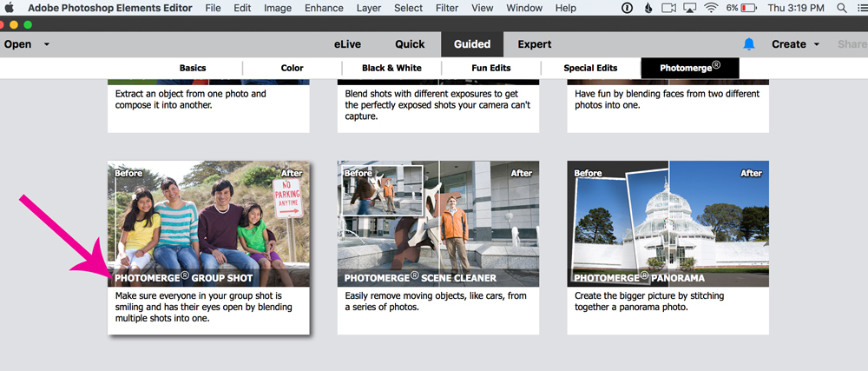868x371 pixels.
Task: Click 'Extract an object from one photo' description
Action: click(191, 99)
